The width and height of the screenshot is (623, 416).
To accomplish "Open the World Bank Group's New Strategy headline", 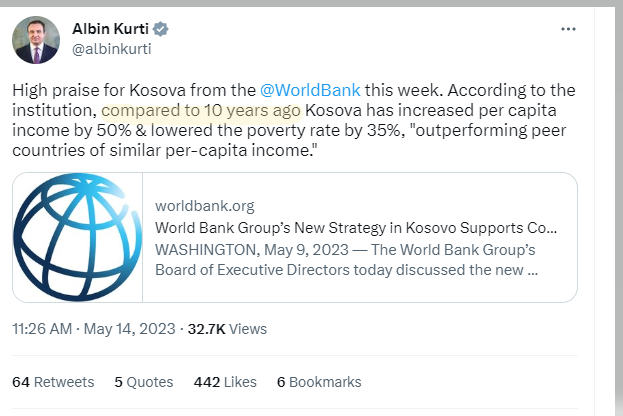I will point(356,228).
